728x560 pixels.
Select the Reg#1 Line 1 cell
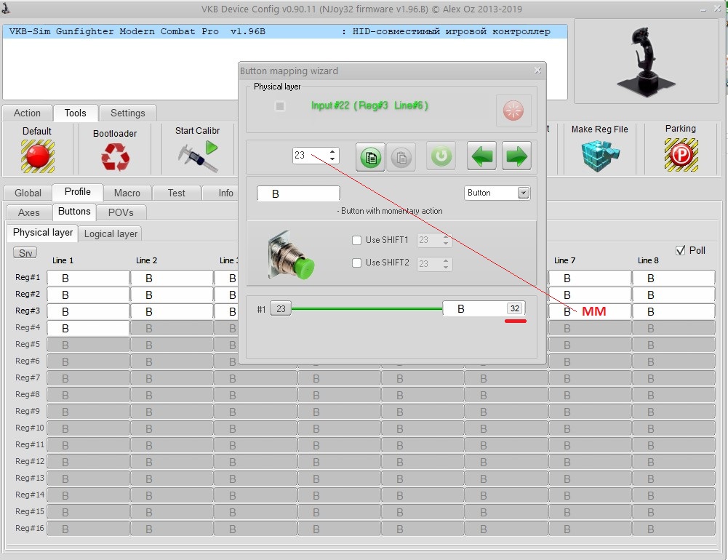click(88, 278)
